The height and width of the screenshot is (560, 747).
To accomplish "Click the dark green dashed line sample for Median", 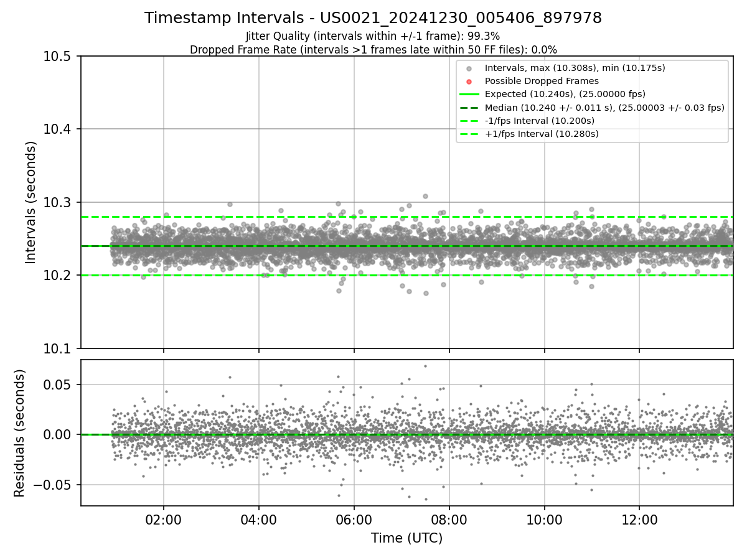I will [469, 107].
